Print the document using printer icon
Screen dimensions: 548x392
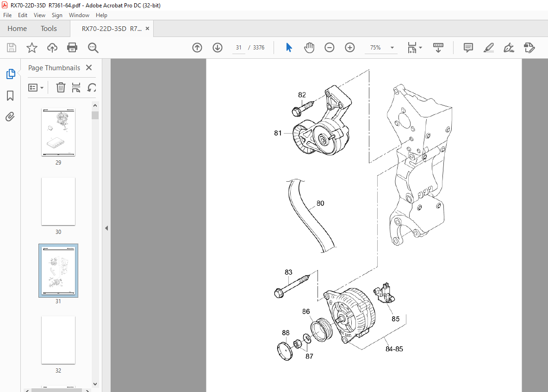point(72,48)
